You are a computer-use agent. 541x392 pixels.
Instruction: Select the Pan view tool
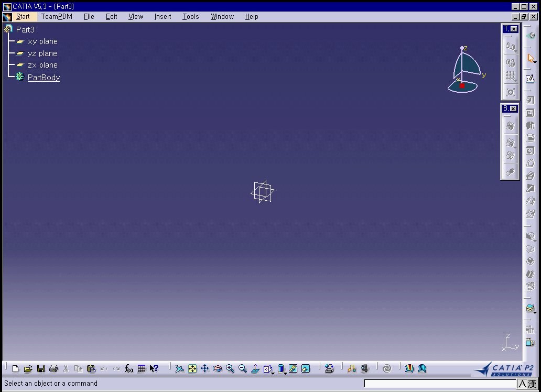204,368
